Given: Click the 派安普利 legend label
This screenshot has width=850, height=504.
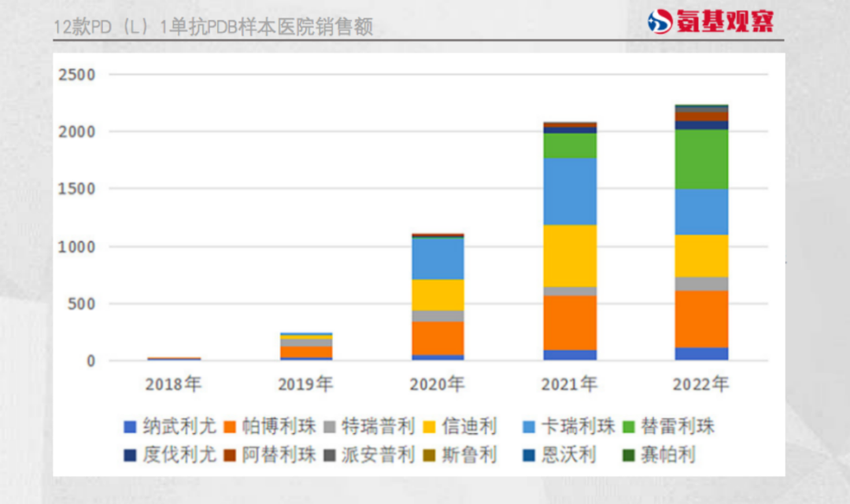Looking at the screenshot, I should click(x=379, y=454).
